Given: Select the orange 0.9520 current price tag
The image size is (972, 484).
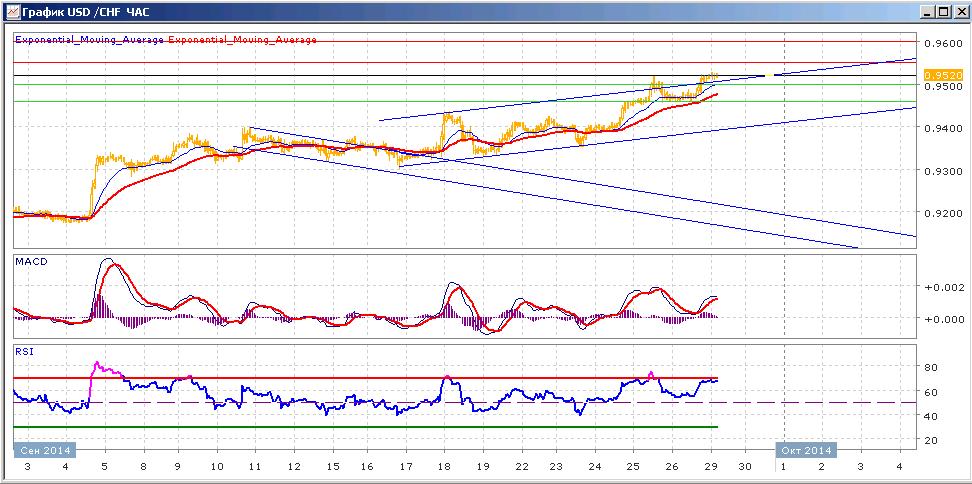Looking at the screenshot, I should pos(944,75).
